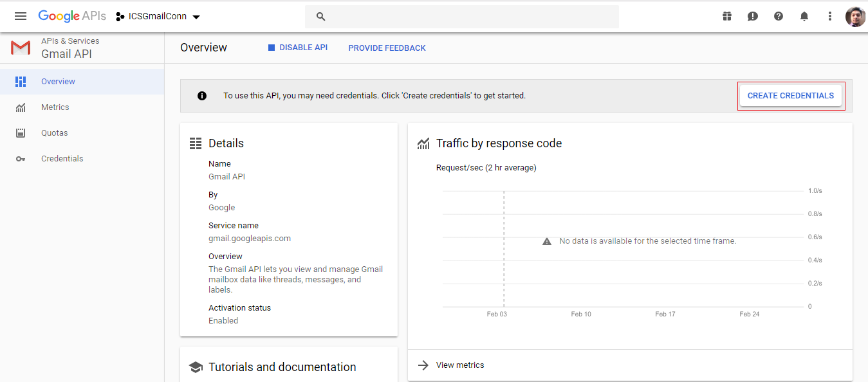Click the Activation status Enabled value
Image resolution: width=868 pixels, height=382 pixels.
223,321
